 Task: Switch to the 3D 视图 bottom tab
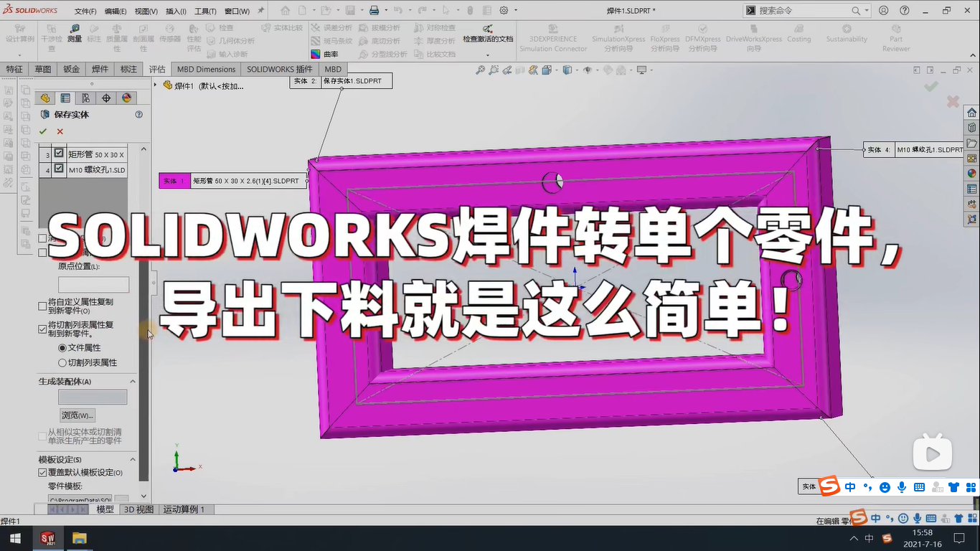139,509
